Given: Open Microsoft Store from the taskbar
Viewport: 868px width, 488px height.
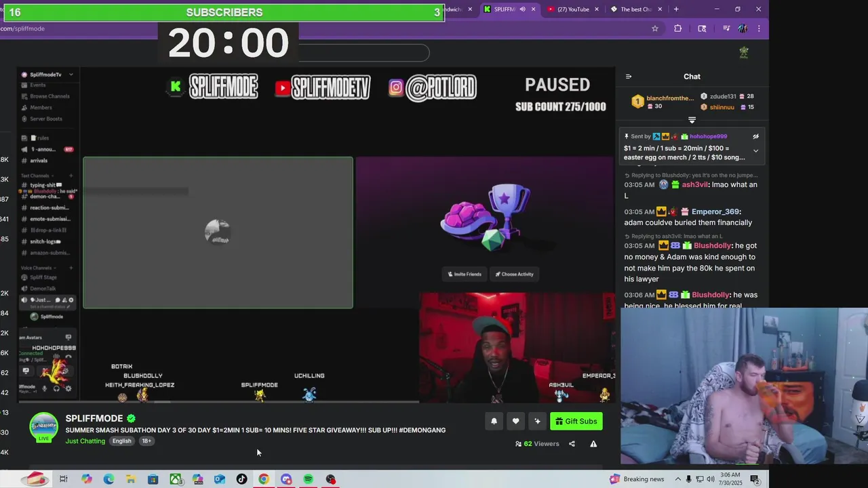Looking at the screenshot, I should [x=153, y=479].
